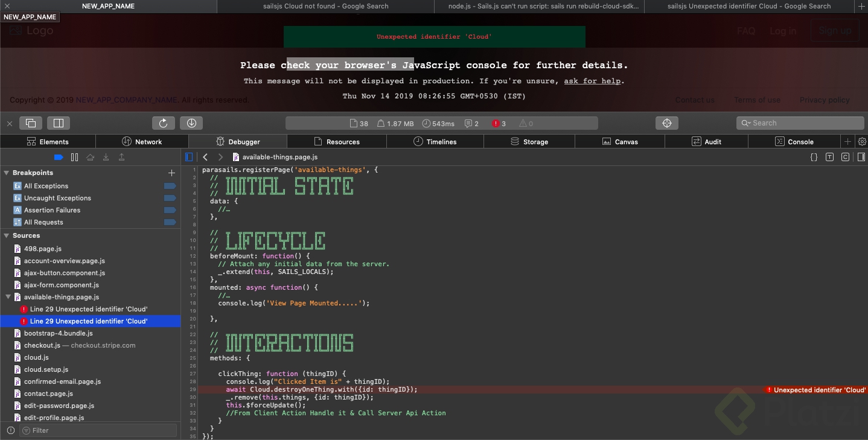
Task: Add a new inspector tab
Action: (x=848, y=142)
